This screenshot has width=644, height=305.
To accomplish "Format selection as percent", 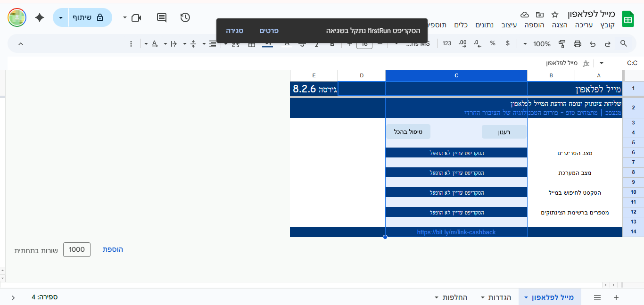I will pyautogui.click(x=493, y=44).
